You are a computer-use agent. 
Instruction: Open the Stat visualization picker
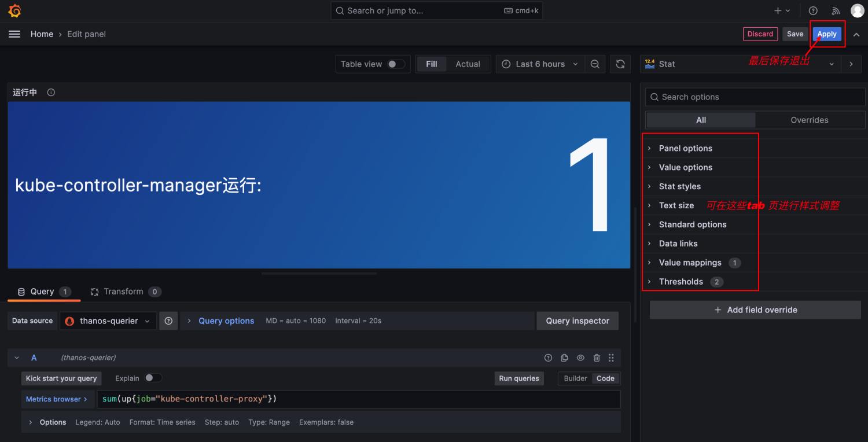click(740, 64)
